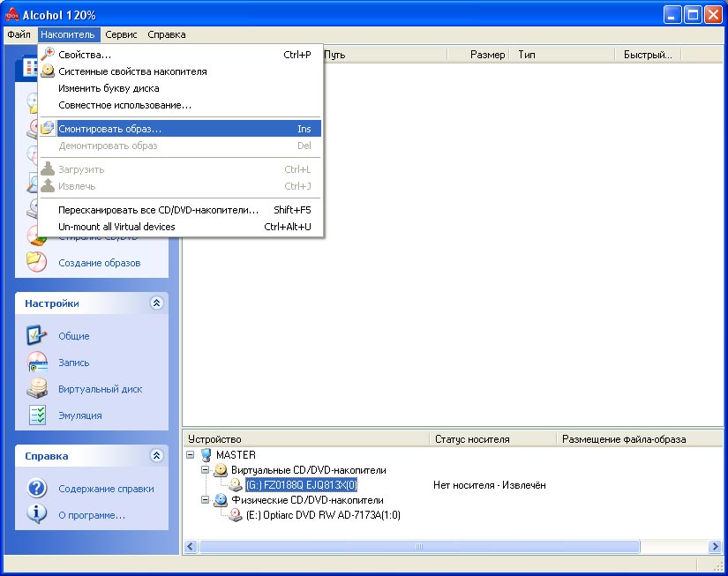Click the status text Нет носителя - Извлечён
The width and height of the screenshot is (728, 576).
click(490, 485)
